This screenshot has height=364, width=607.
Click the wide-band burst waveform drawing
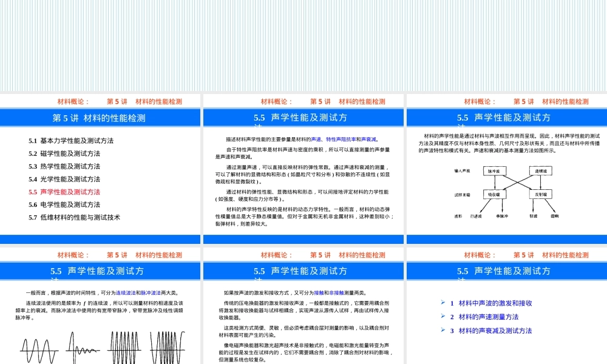coord(124,348)
